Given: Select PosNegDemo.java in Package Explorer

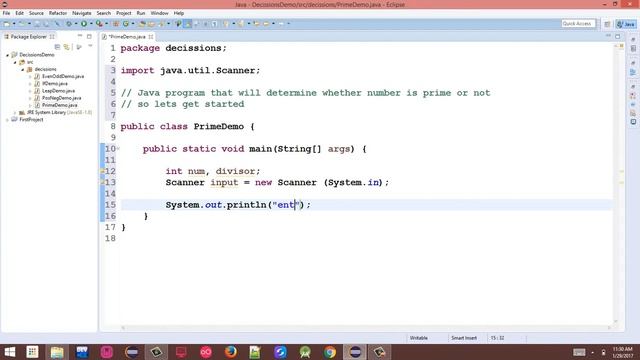Looking at the screenshot, I should coord(61,98).
